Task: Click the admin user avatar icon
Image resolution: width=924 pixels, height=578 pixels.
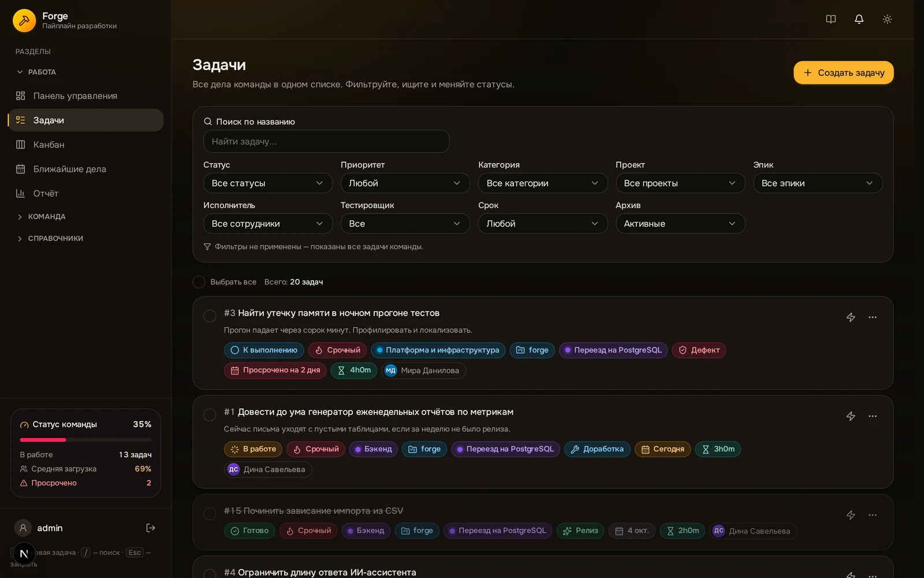Action: [x=23, y=528]
